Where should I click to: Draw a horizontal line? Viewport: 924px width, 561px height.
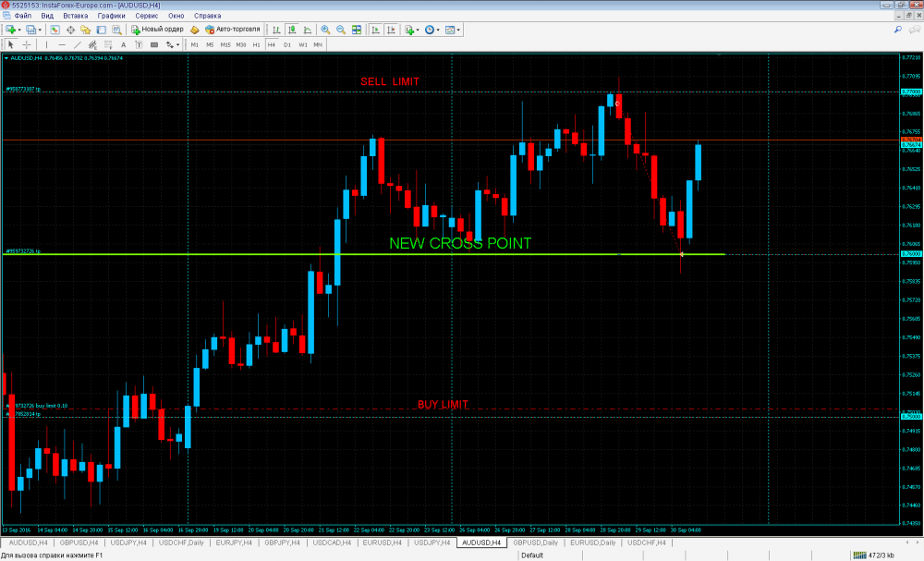[x=62, y=44]
